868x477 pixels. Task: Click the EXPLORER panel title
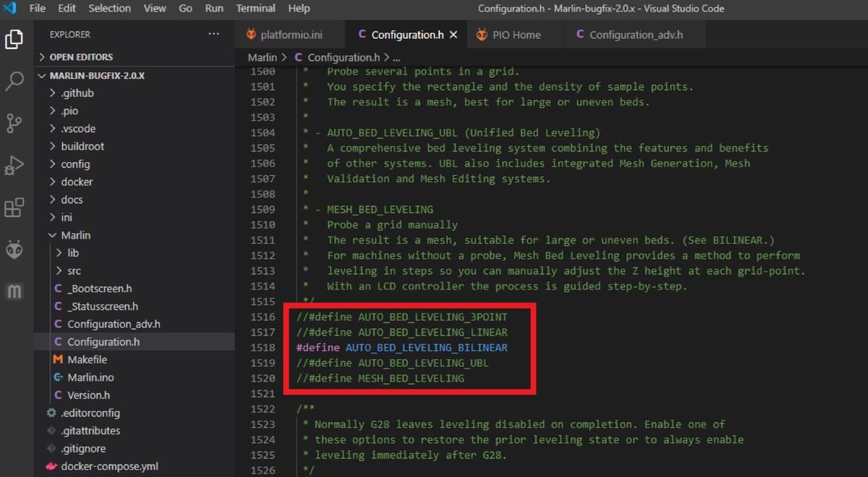69,34
